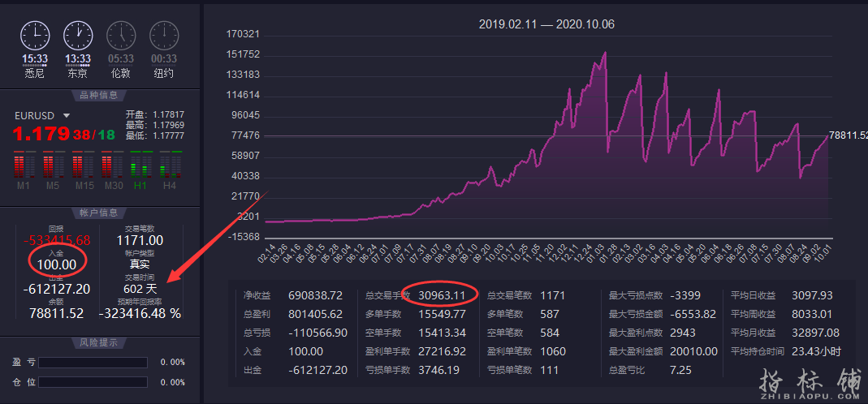868x404 pixels.
Task: Click the 78811.52 end-of-curve label
Action: (848, 135)
